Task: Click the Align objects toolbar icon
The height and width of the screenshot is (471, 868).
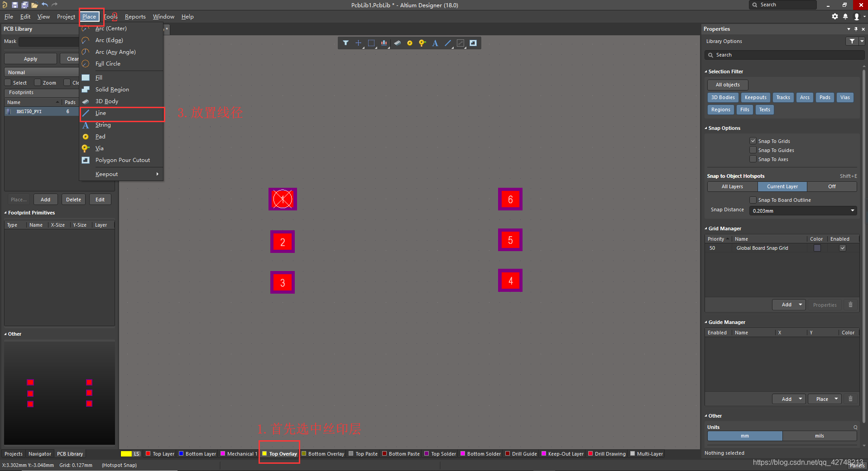Action: [x=384, y=43]
